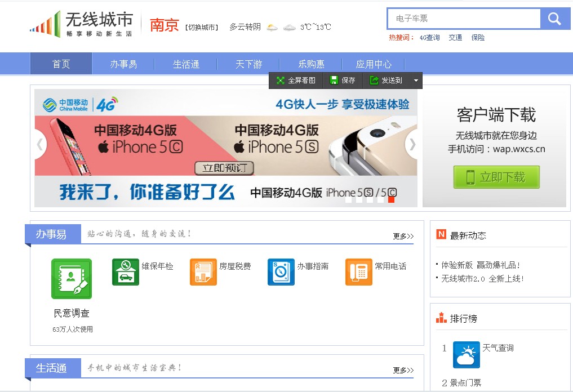Open news item 体验新版 赢劲爆礼品
This screenshot has height=392, width=573.
(480, 265)
